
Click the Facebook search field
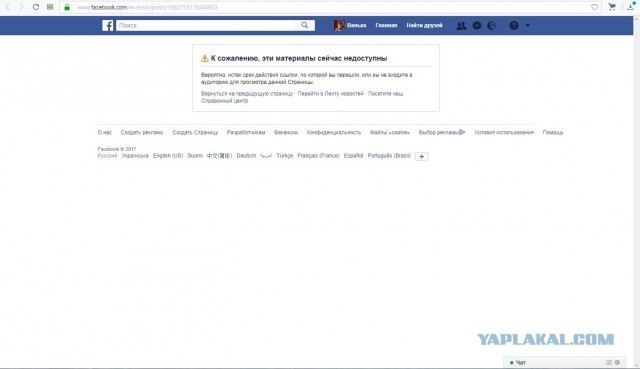click(207, 25)
